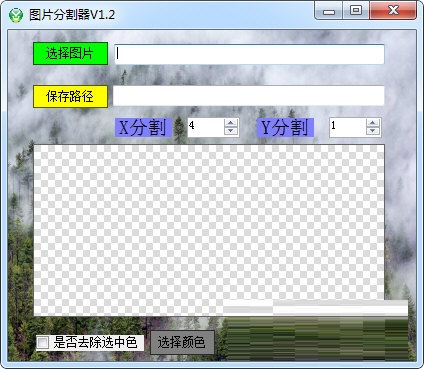
Task: Click the X分割 number field showing 4
Action: (x=206, y=127)
